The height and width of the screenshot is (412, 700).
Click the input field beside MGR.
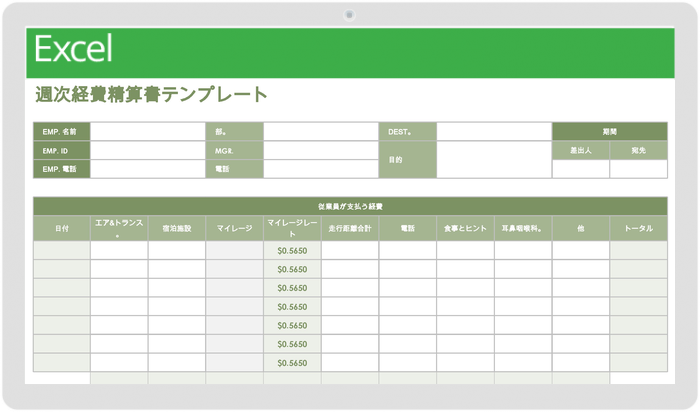click(321, 150)
